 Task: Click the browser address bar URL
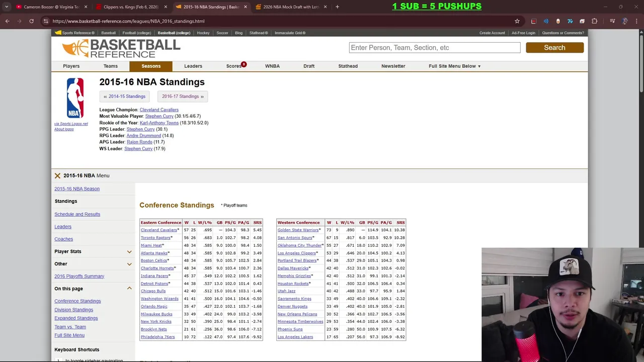point(128,21)
